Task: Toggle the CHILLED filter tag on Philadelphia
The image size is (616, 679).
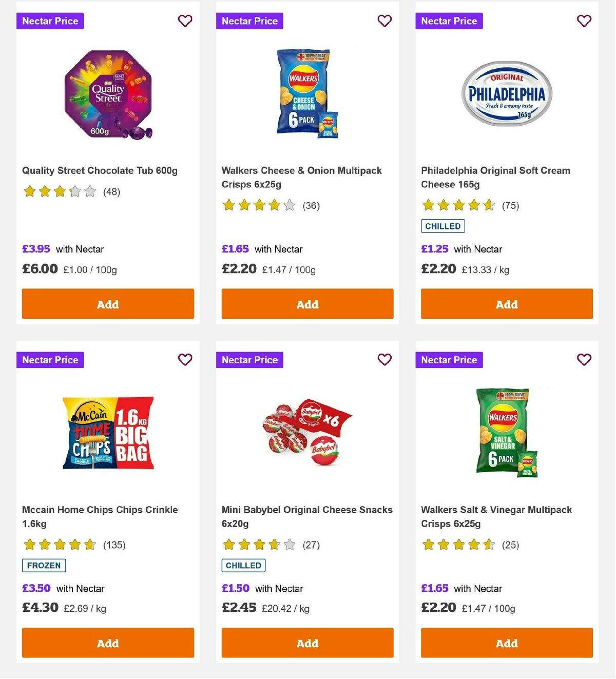Action: [442, 226]
